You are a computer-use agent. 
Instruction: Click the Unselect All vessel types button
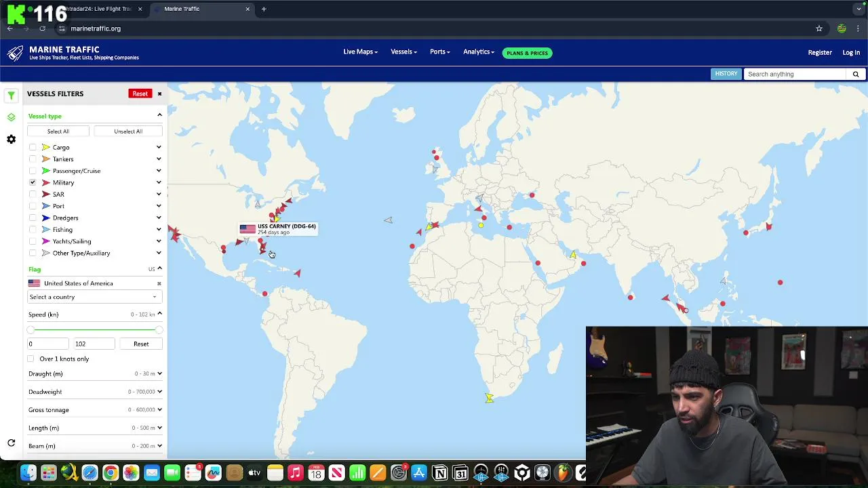(128, 131)
